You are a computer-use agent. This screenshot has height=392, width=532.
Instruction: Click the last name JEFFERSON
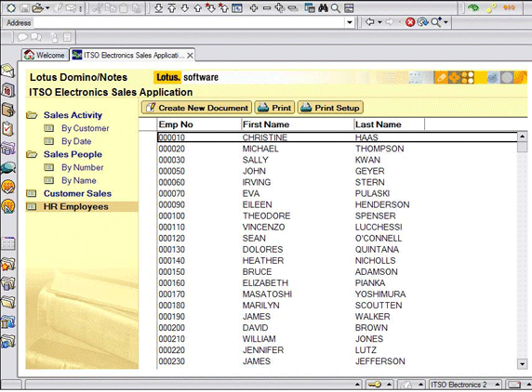[380, 361]
